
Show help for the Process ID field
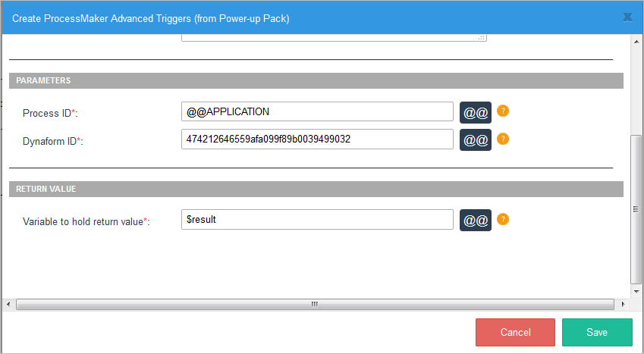coord(502,111)
